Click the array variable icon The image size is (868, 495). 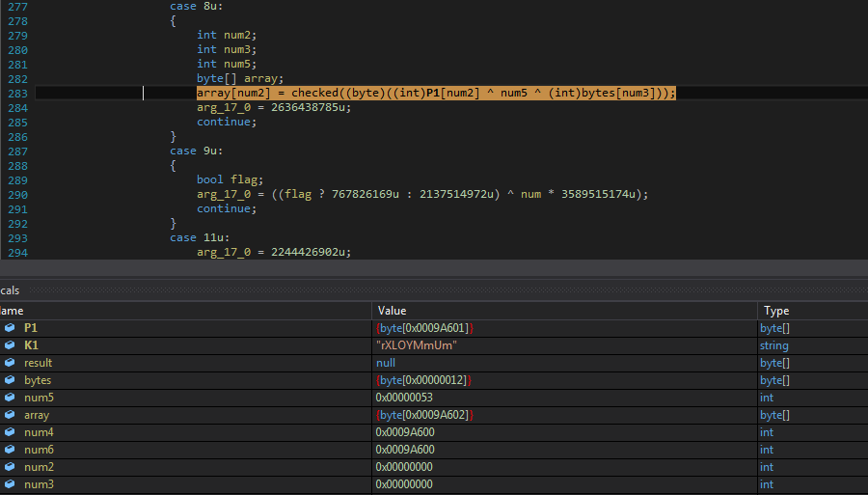10,415
